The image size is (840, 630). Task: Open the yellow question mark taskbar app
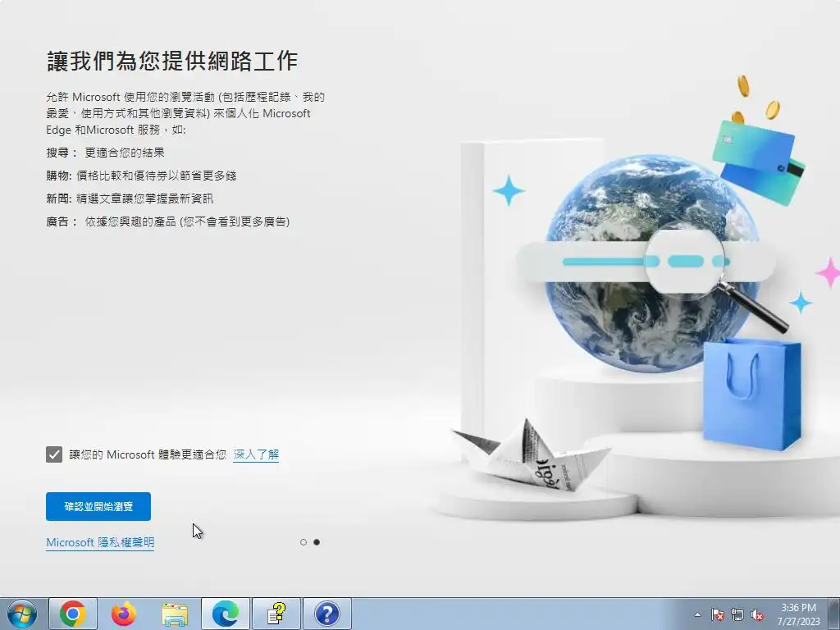point(276,614)
